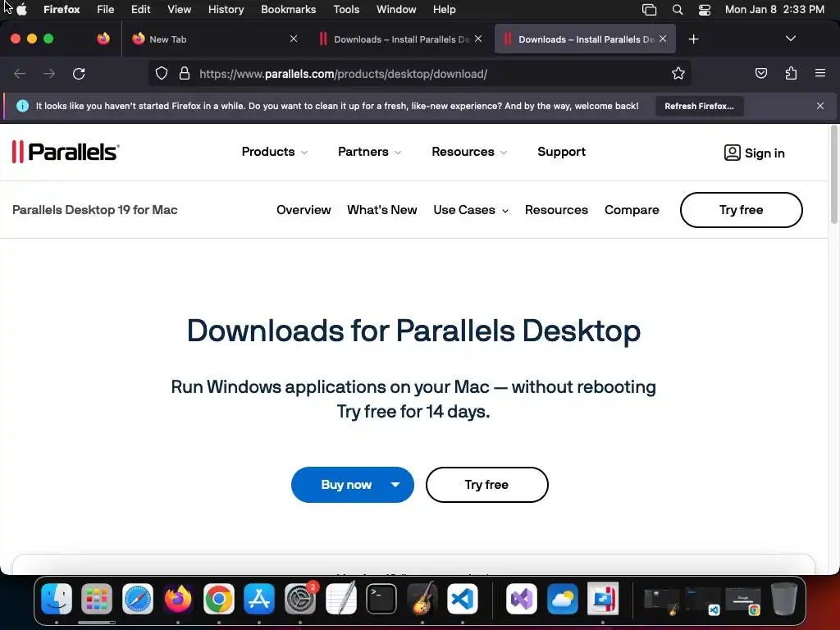Expand the Use Cases dropdown
Viewport: 840px width, 630px height.
tap(470, 210)
